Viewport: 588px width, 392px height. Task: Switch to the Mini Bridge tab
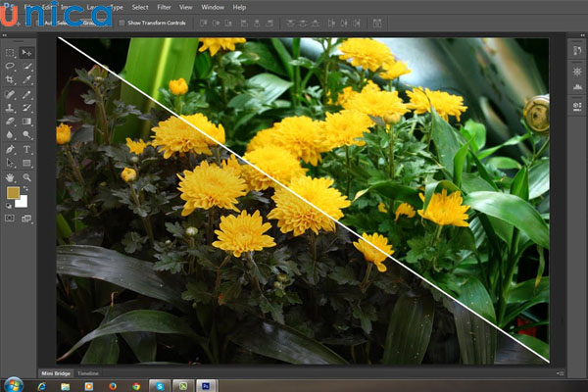pos(55,373)
